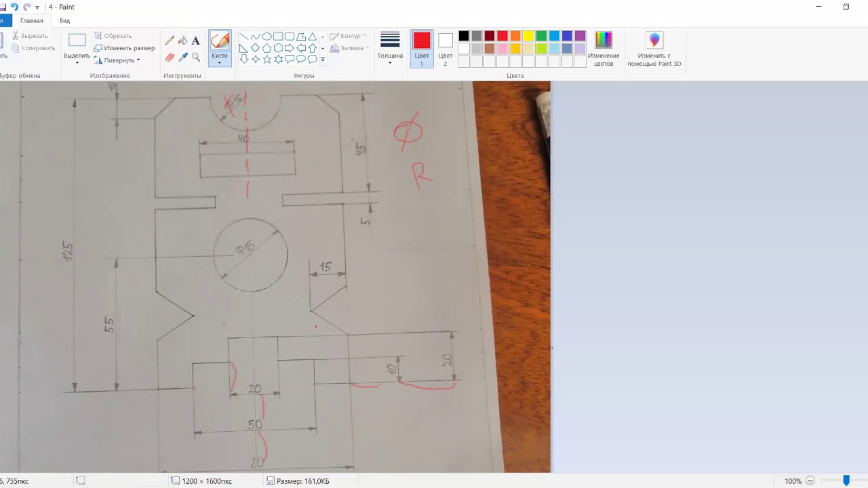
Task: Select the Pencil tool
Action: point(170,41)
